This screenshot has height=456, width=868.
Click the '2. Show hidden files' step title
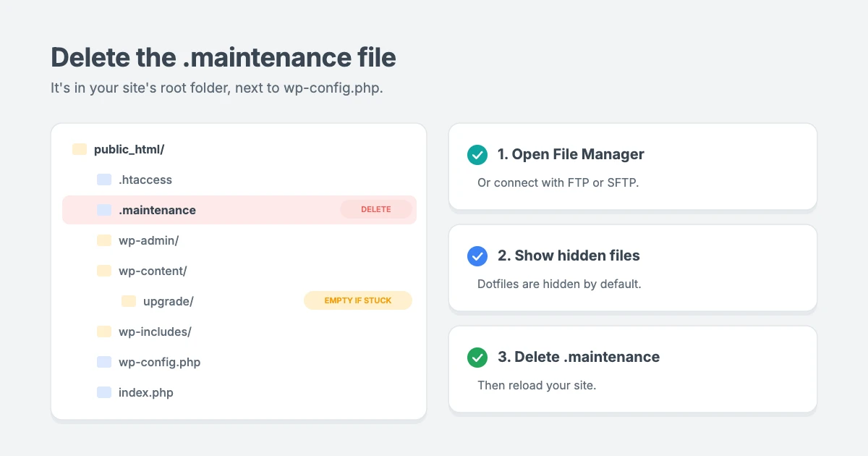pyautogui.click(x=569, y=256)
